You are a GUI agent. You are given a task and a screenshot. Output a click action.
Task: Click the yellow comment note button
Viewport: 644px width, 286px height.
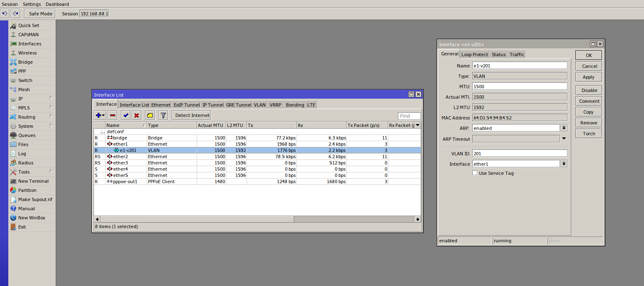[150, 115]
